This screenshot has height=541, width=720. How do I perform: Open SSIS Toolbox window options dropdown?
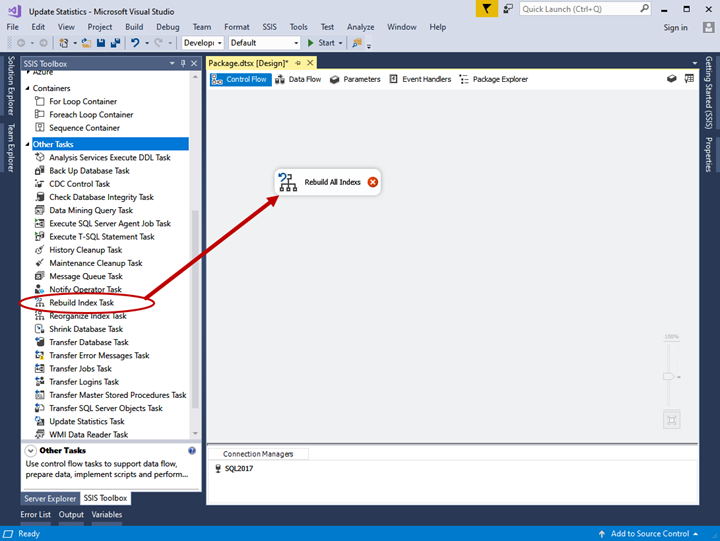coord(172,63)
